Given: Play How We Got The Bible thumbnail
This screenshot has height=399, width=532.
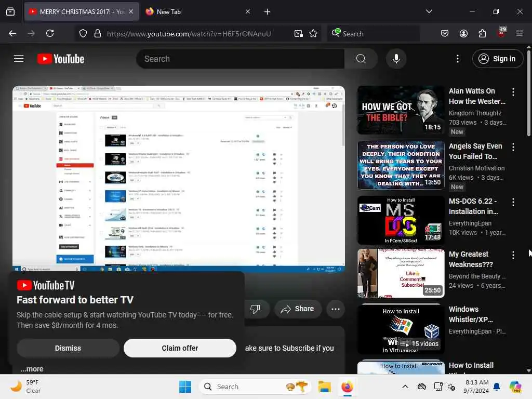Looking at the screenshot, I should pos(401,110).
